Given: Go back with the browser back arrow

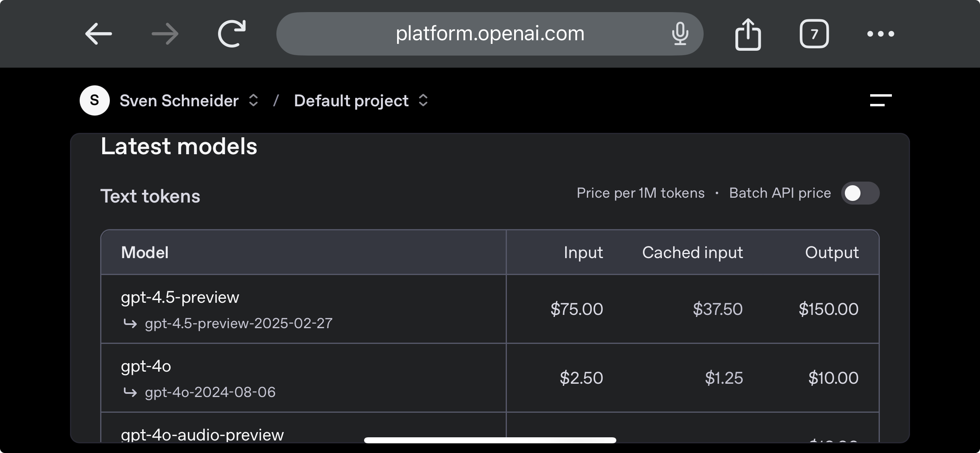Looking at the screenshot, I should tap(99, 34).
